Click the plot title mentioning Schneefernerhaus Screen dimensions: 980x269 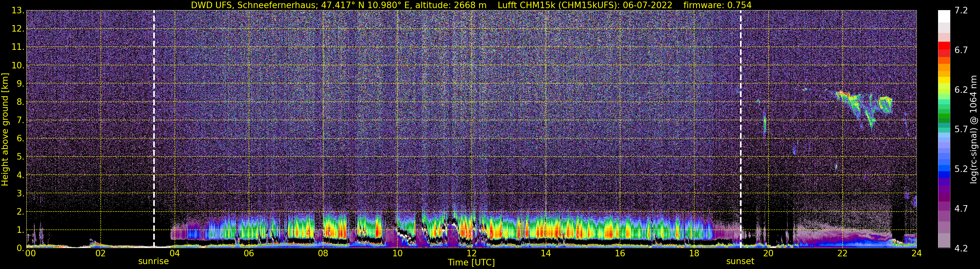tap(471, 5)
